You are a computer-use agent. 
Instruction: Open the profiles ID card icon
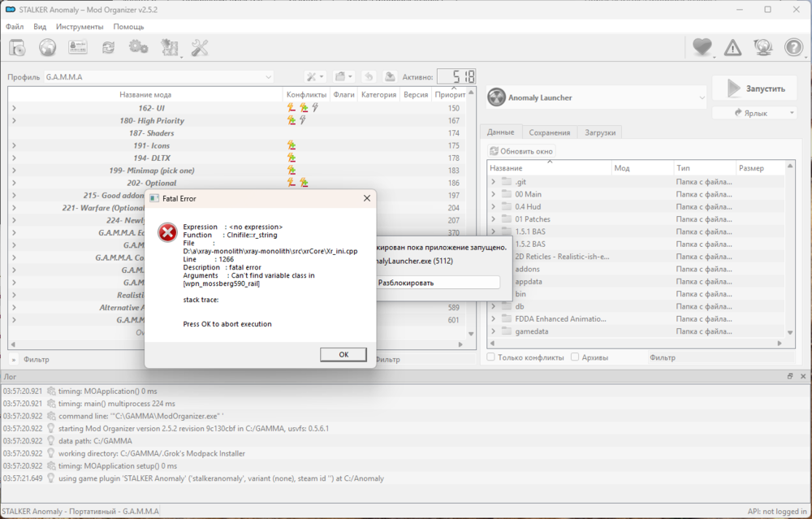(78, 48)
